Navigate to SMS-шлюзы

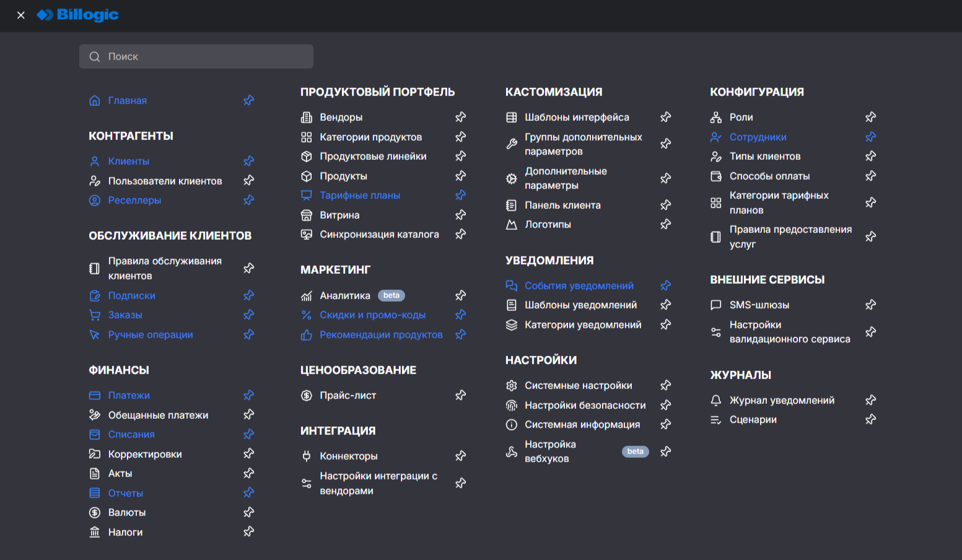[x=759, y=305]
